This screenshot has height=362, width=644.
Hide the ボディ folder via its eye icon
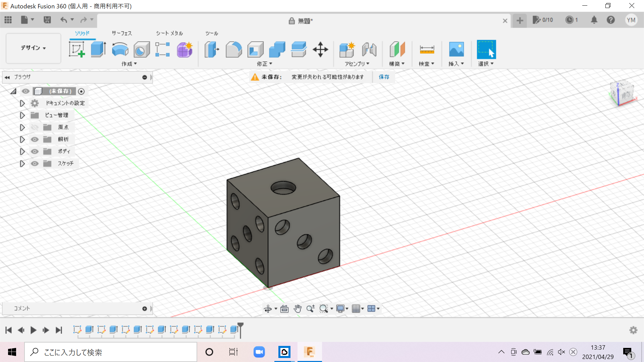click(35, 152)
